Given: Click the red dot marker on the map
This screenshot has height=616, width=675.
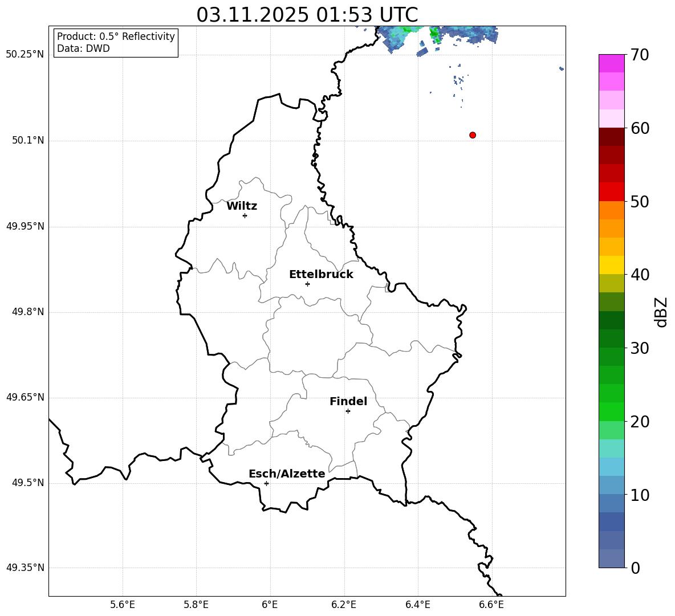Looking at the screenshot, I should point(473,135).
